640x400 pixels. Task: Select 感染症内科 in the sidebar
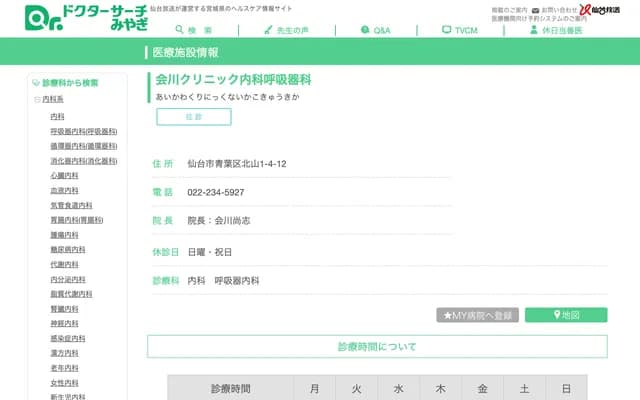(x=68, y=338)
